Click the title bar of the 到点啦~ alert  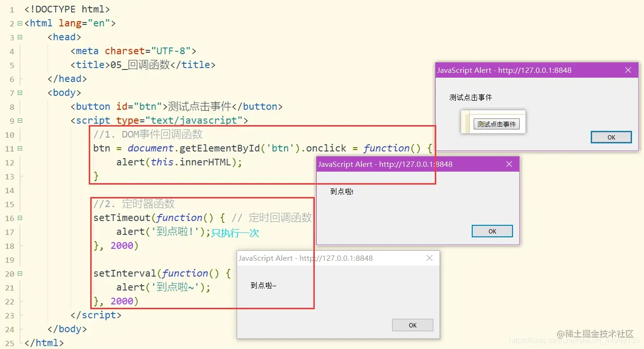tap(338, 258)
